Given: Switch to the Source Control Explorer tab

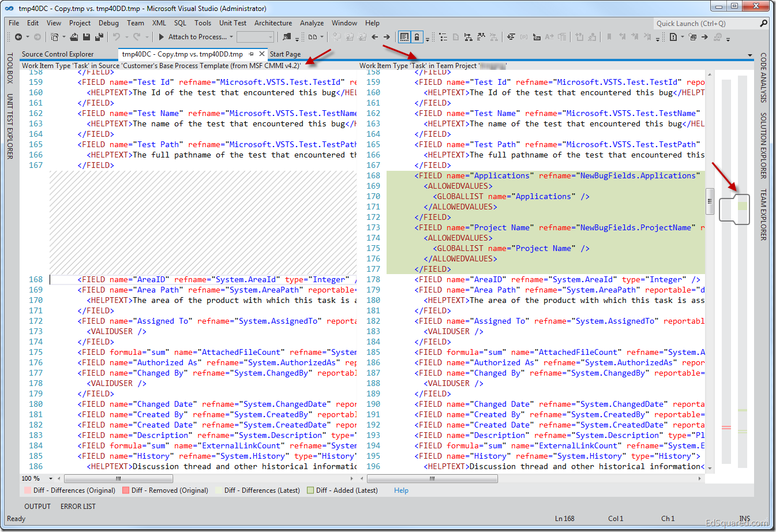Looking at the screenshot, I should (x=58, y=54).
